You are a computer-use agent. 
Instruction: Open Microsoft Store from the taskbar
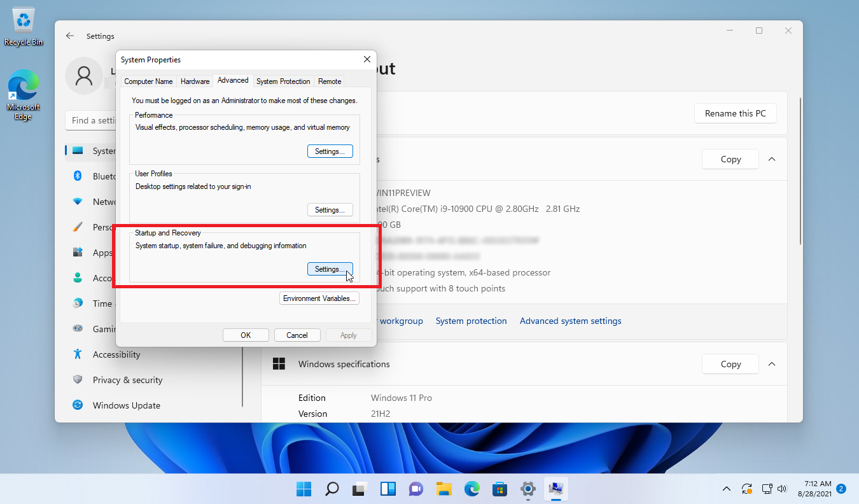click(499, 489)
